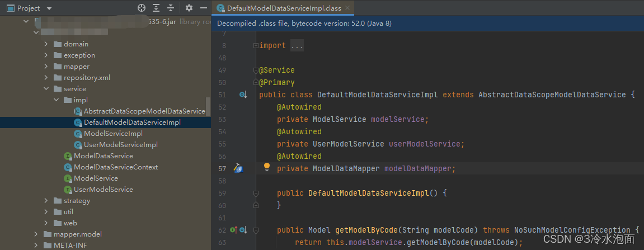The image size is (644, 250).
Task: Click the implements gutter arrow on line 62
Action: pos(234,230)
